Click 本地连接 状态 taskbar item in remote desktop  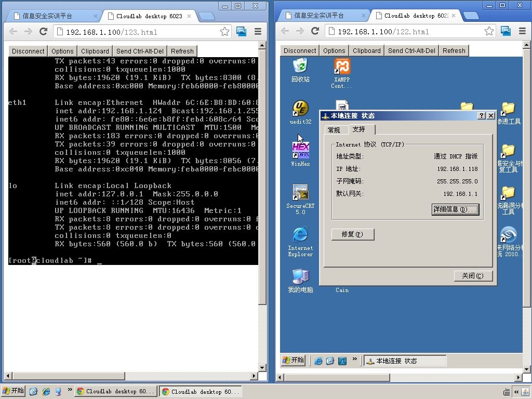point(405,361)
